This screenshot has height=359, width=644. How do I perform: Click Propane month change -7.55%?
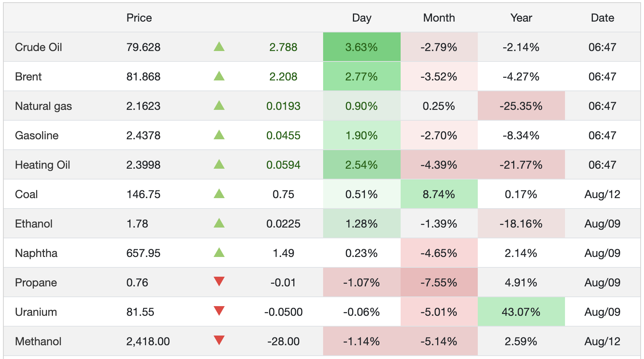[x=439, y=283]
